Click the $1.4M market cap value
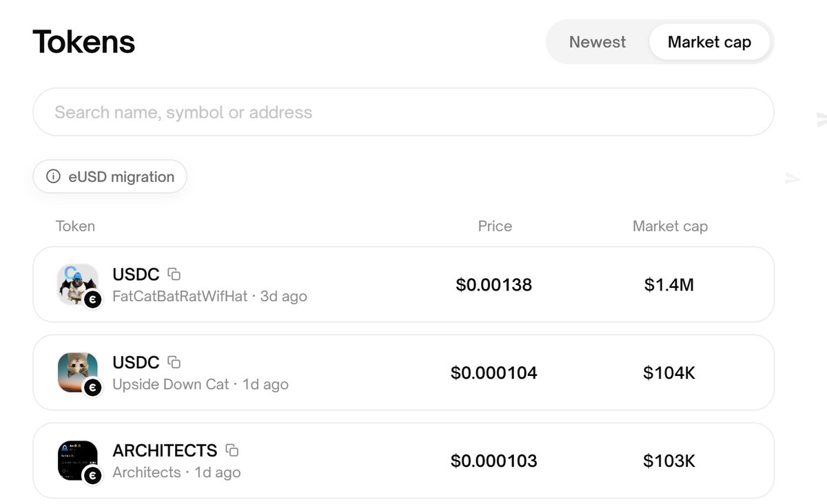The height and width of the screenshot is (504, 827). pos(669,284)
